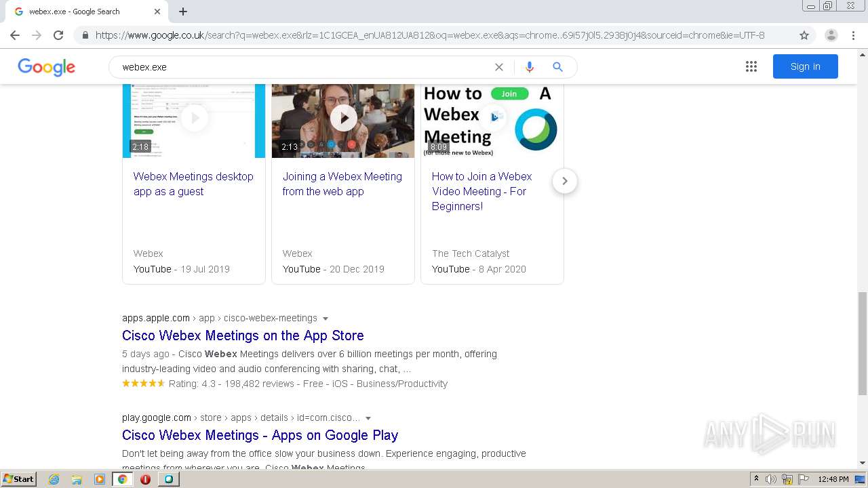Submit search with the magnifier icon
This screenshot has height=488, width=868.
(557, 67)
